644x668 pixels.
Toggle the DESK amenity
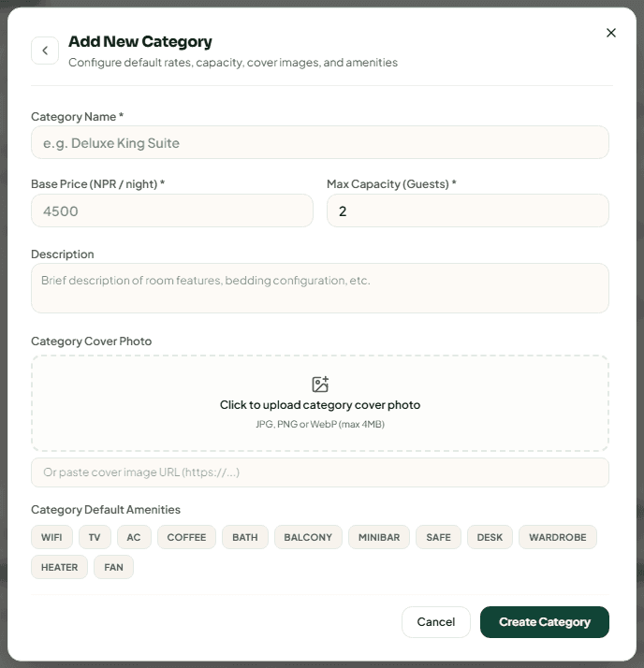click(490, 537)
